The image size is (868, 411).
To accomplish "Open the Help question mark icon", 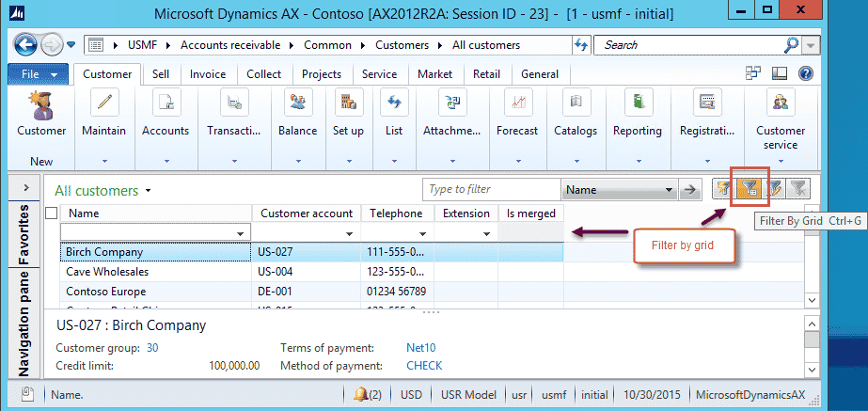I will click(x=805, y=73).
